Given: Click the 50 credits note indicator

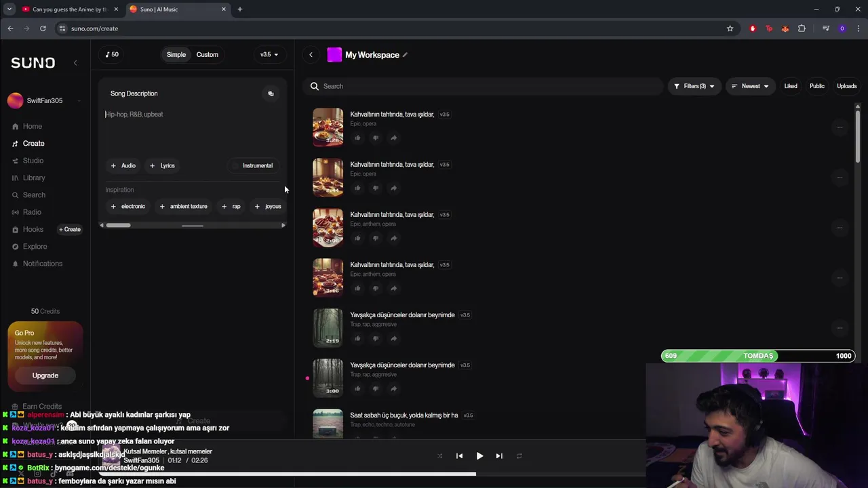Looking at the screenshot, I should [x=111, y=54].
